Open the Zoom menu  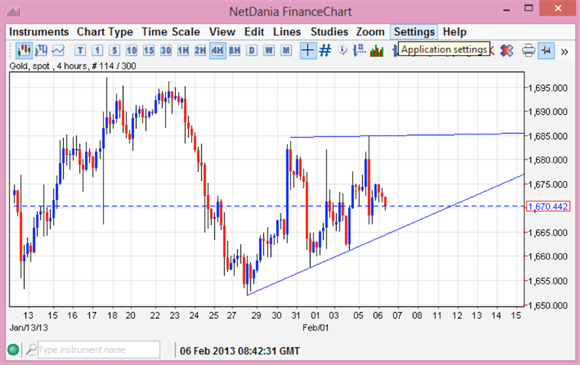pos(370,32)
